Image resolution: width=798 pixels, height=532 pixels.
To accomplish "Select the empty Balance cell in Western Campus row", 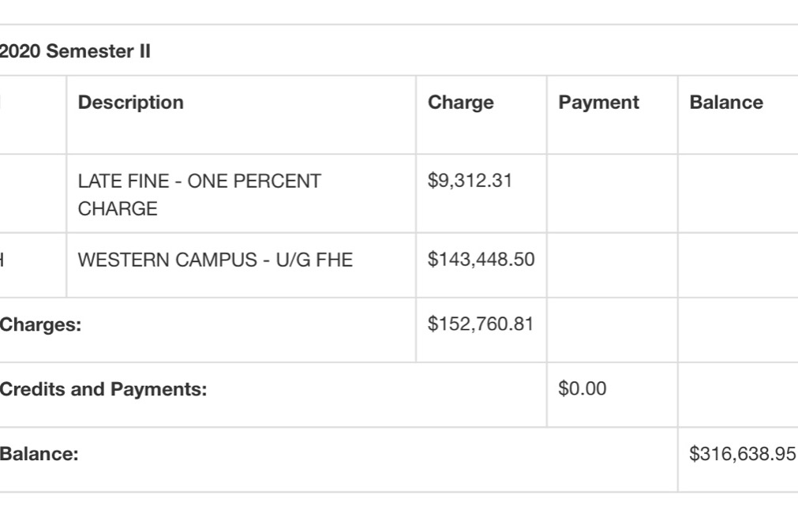I will pyautogui.click(x=738, y=265).
